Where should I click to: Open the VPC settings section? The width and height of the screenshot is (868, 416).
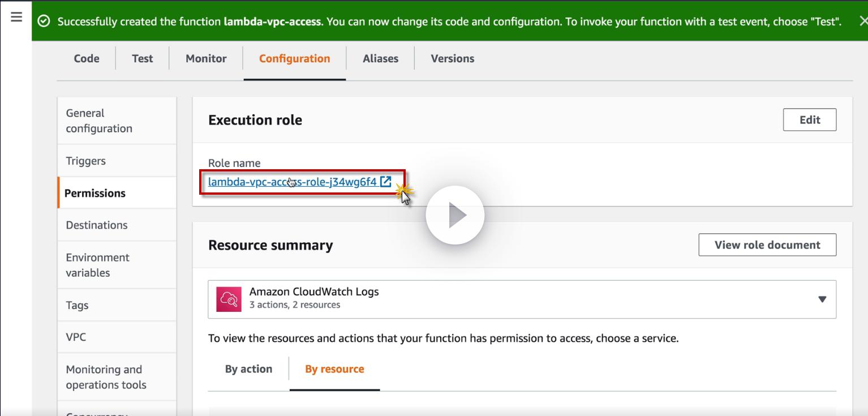click(x=76, y=337)
